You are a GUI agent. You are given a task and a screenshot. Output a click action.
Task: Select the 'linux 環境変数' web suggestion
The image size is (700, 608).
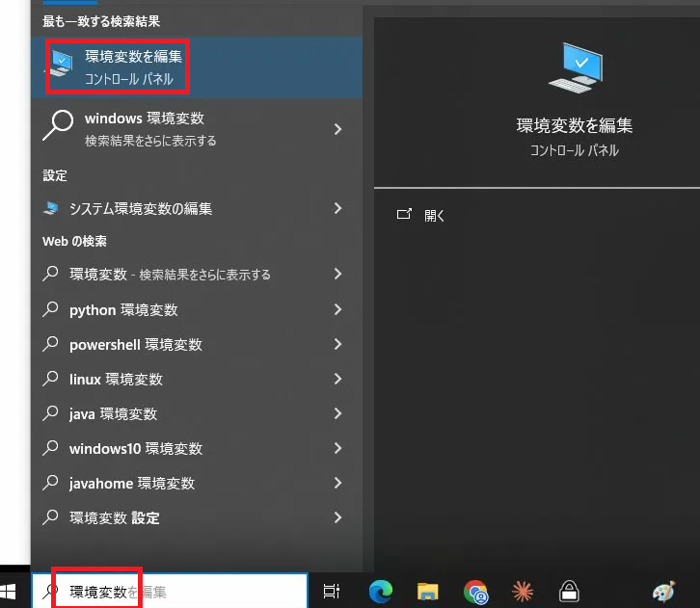(116, 379)
